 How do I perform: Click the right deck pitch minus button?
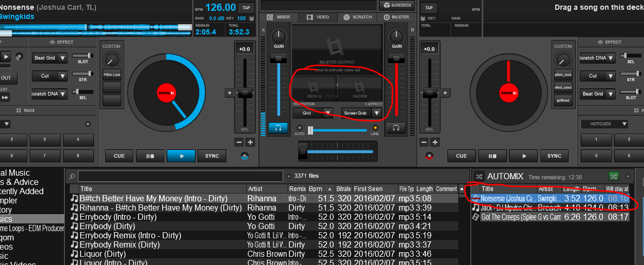(x=424, y=142)
